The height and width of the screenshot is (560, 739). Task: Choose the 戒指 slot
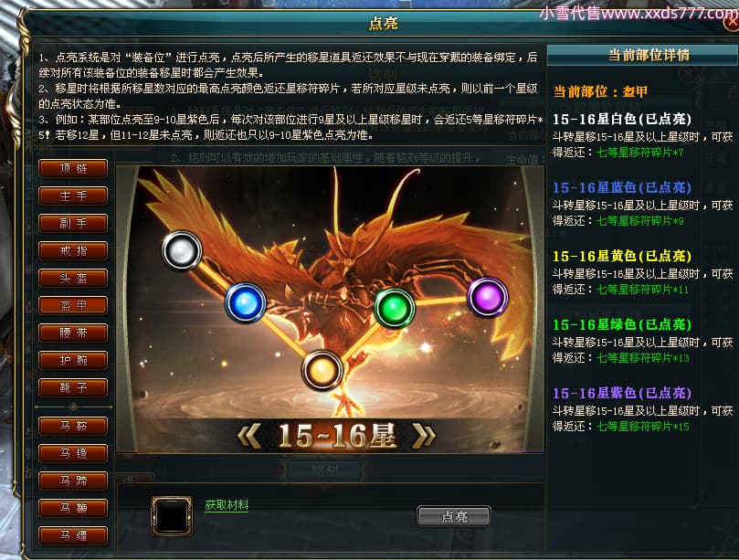coord(73,250)
